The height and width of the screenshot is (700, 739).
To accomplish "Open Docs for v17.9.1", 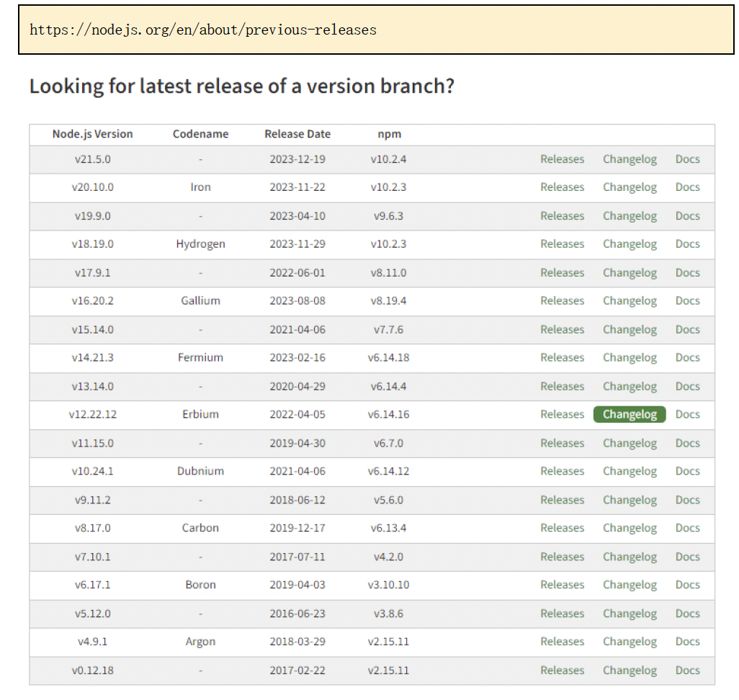I will 687,273.
